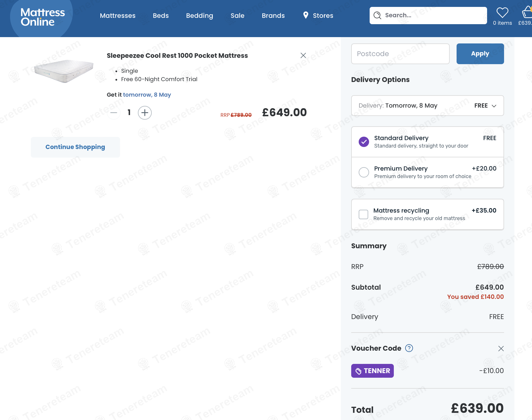The image size is (532, 420).
Task: Open the Stores locator link
Action: 318,16
